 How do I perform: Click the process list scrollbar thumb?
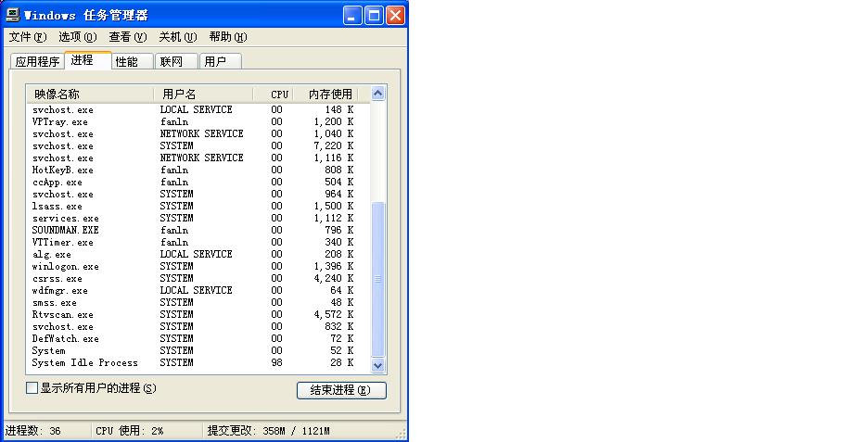377,279
